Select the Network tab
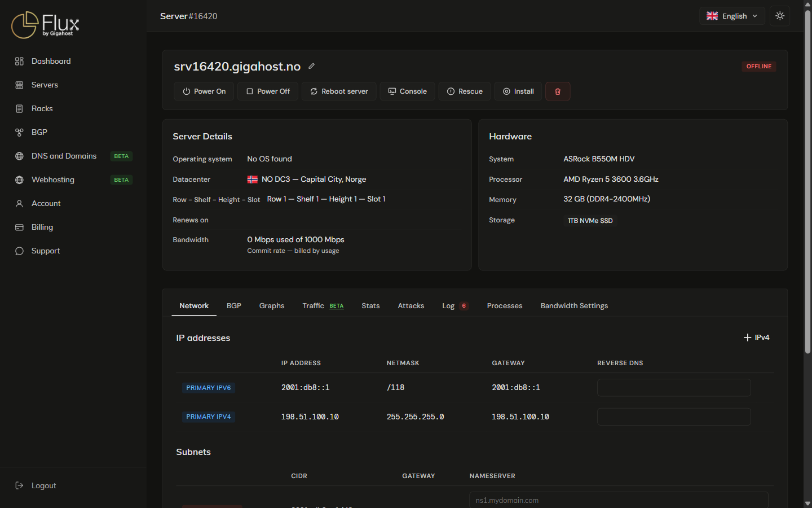Viewport: 812px width, 508px height. [x=194, y=305]
